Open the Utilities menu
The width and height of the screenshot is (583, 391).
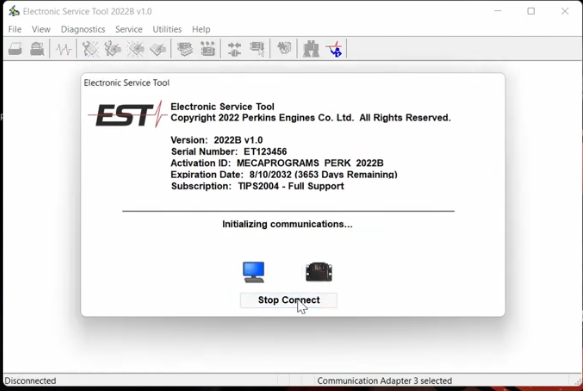(167, 29)
